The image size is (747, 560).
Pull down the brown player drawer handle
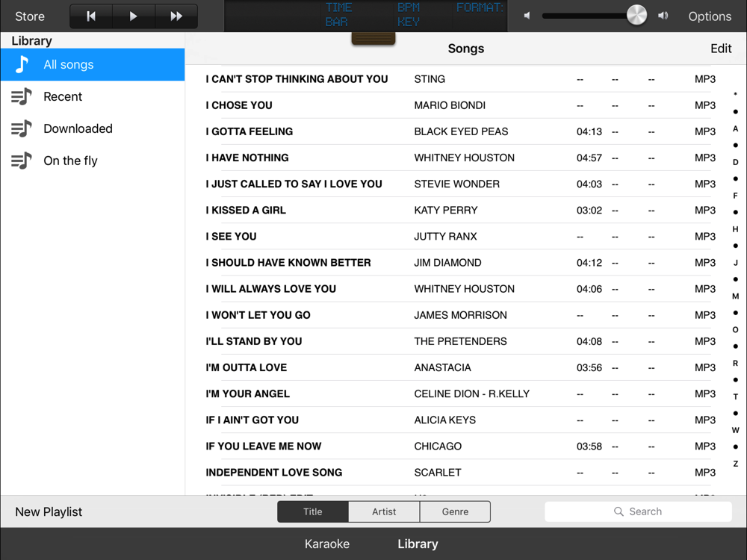pos(373,38)
